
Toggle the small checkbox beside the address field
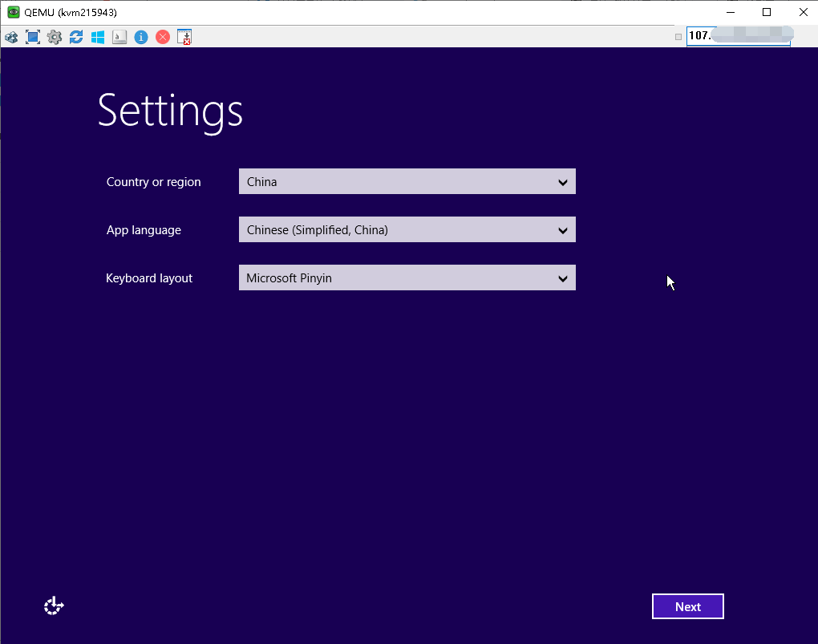tap(678, 37)
